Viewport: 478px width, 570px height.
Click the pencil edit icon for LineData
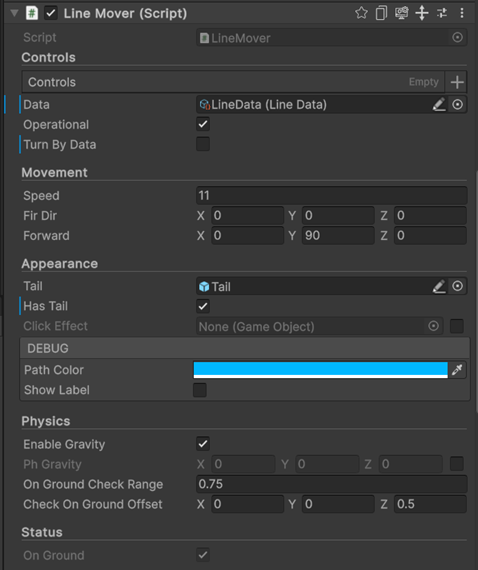click(x=439, y=105)
